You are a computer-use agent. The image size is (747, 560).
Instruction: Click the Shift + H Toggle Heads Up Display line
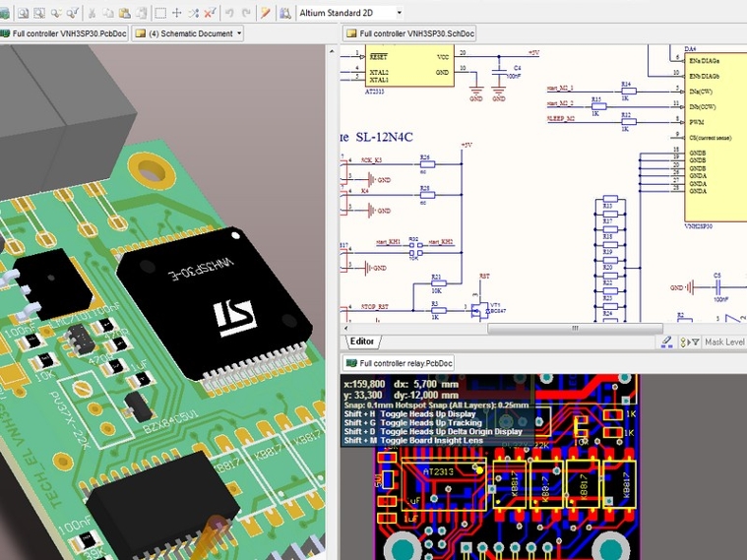tap(409, 413)
